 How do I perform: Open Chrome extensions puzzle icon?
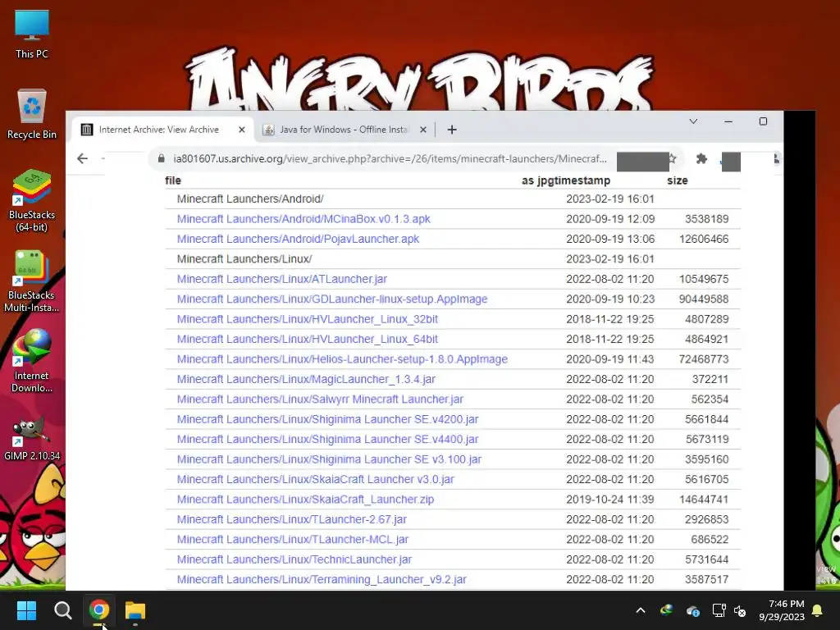tap(701, 158)
